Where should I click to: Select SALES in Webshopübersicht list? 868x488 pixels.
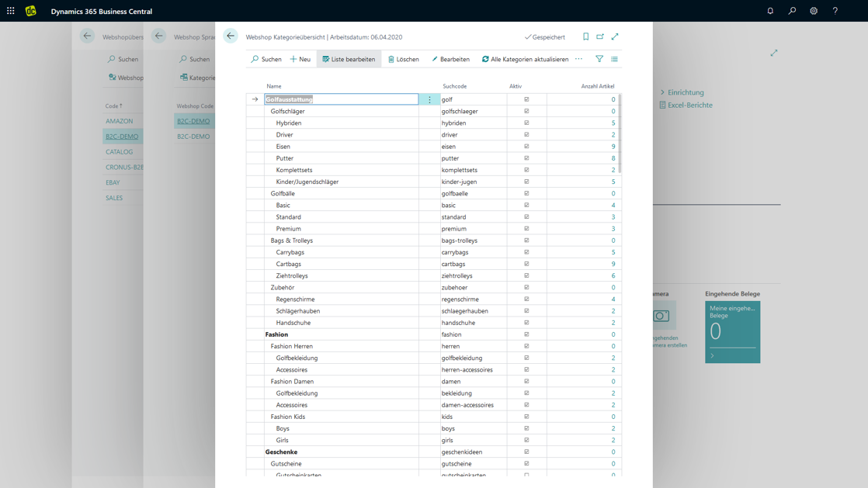(x=114, y=198)
